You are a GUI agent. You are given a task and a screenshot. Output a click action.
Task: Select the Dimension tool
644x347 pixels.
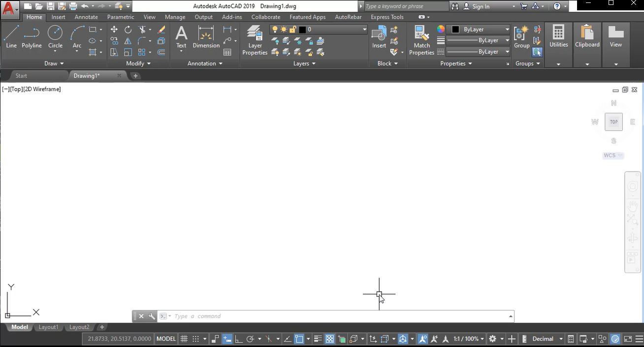(x=206, y=37)
